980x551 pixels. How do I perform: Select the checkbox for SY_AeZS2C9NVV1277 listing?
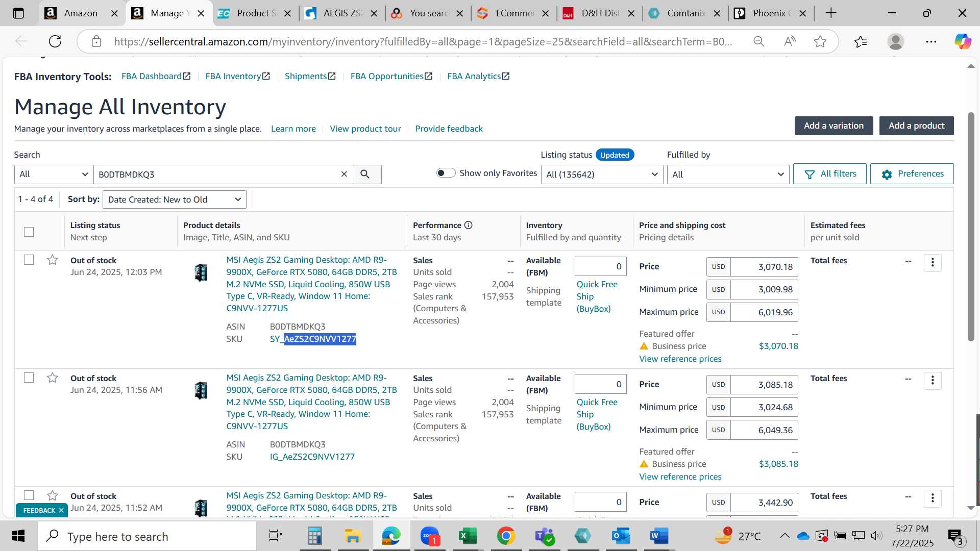pyautogui.click(x=29, y=260)
